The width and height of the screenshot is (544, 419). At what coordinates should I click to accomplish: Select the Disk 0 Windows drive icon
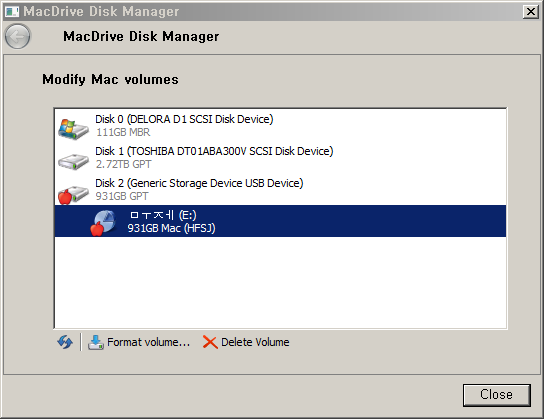73,128
